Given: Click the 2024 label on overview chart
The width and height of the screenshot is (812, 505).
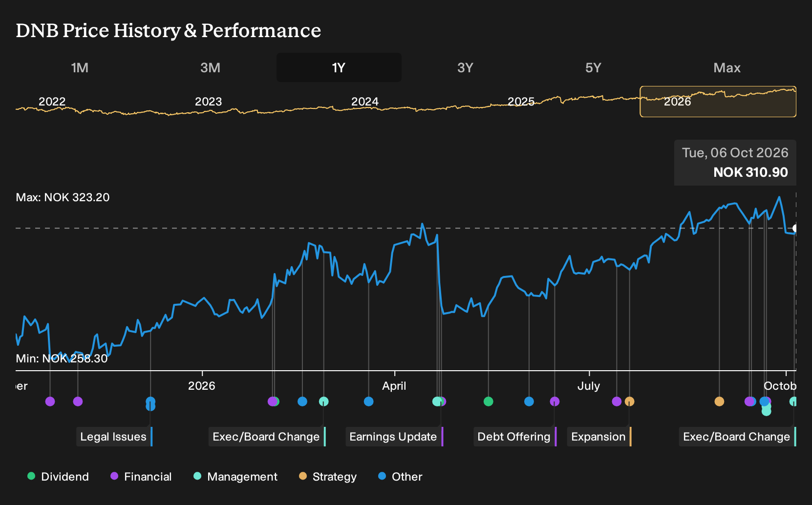Looking at the screenshot, I should click(364, 102).
